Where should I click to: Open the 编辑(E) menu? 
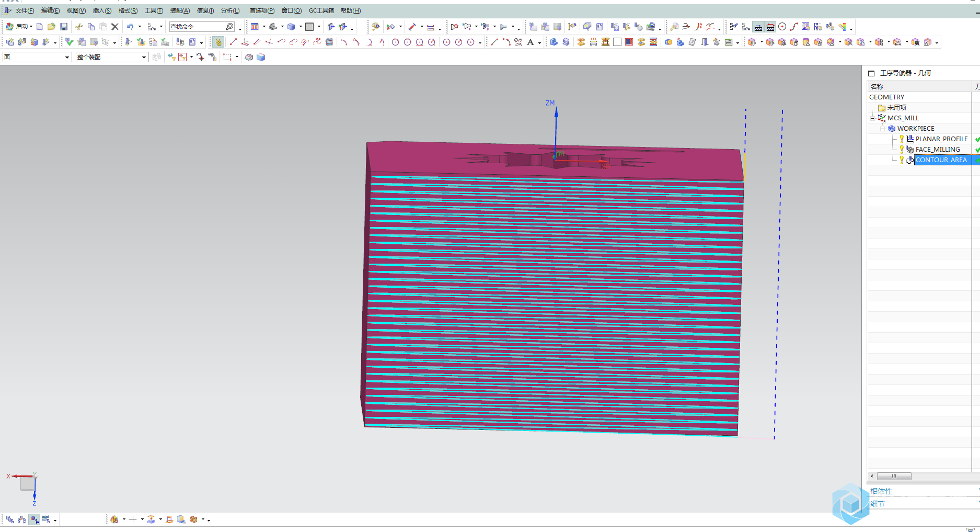(50, 10)
